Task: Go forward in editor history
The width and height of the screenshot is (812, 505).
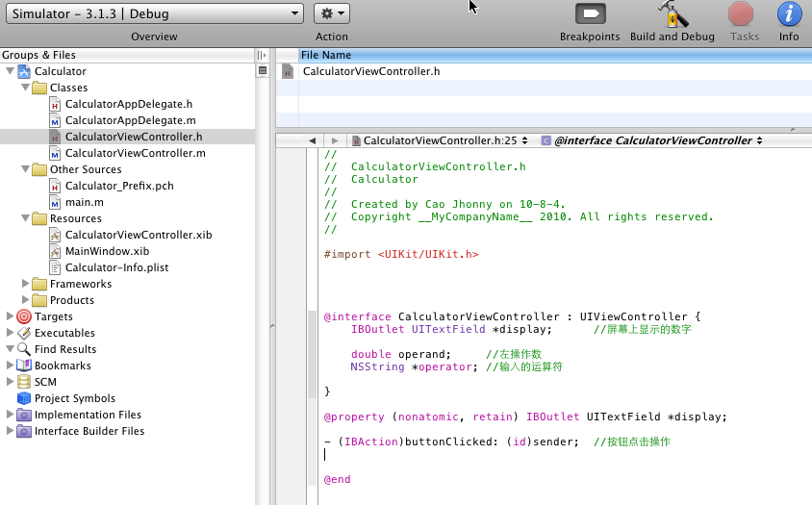Action: coord(335,140)
